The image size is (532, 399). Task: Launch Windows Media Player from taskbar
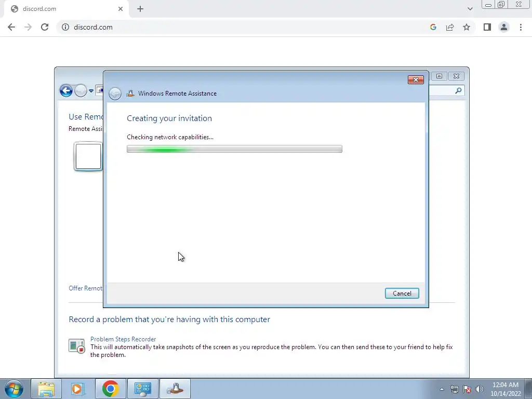point(78,389)
